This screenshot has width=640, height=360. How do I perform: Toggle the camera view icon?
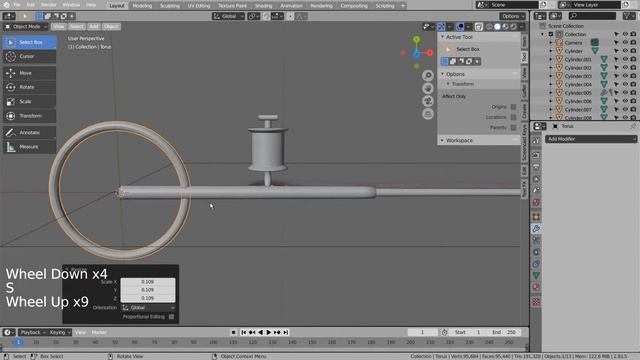click(x=427, y=101)
